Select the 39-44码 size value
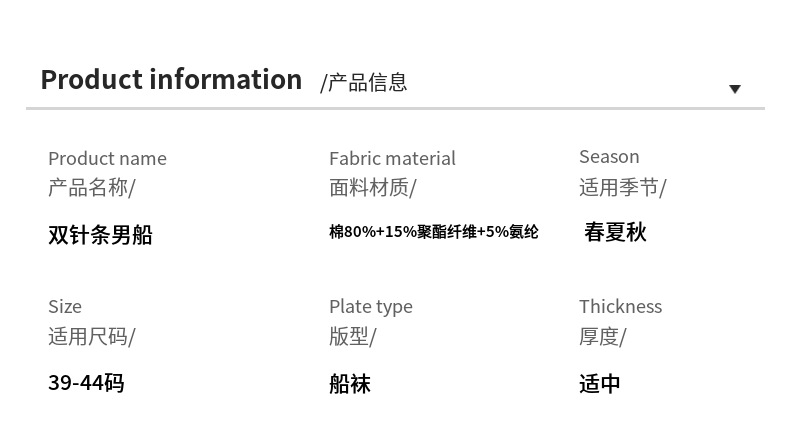Screen dimensions: 790x441 tap(86, 383)
